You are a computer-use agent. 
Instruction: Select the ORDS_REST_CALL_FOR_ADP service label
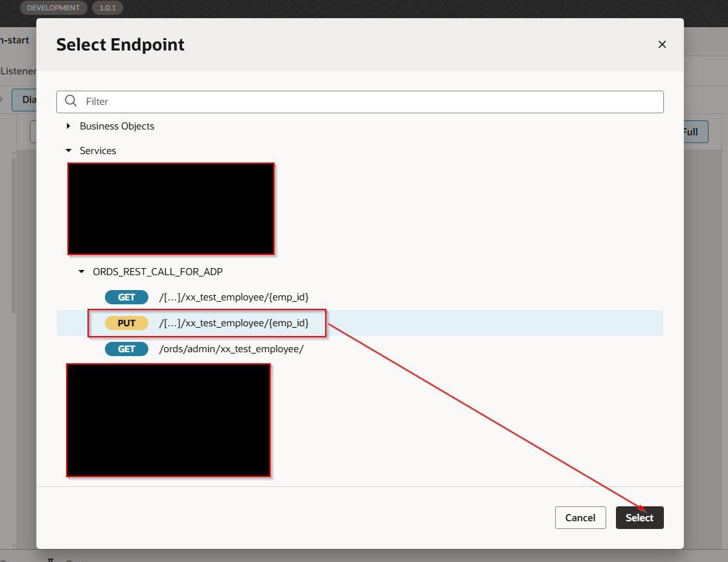click(x=157, y=272)
